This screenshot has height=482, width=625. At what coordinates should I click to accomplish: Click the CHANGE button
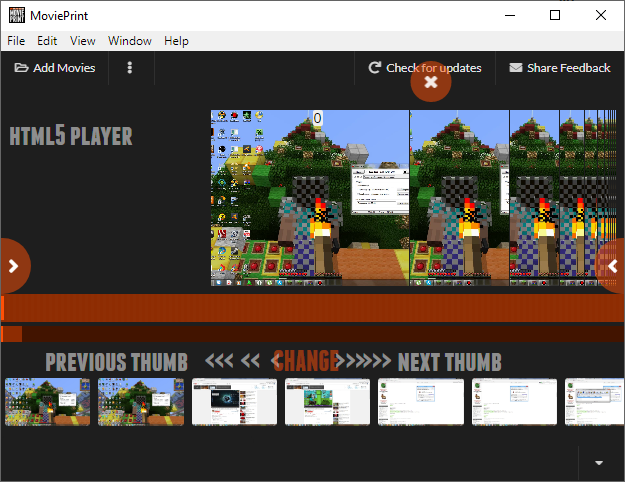[x=306, y=361]
